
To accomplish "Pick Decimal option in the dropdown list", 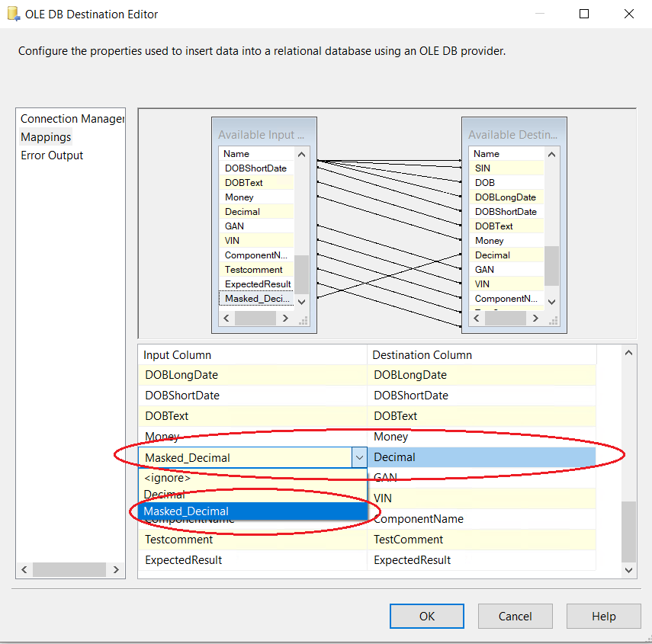I will pyautogui.click(x=165, y=495).
